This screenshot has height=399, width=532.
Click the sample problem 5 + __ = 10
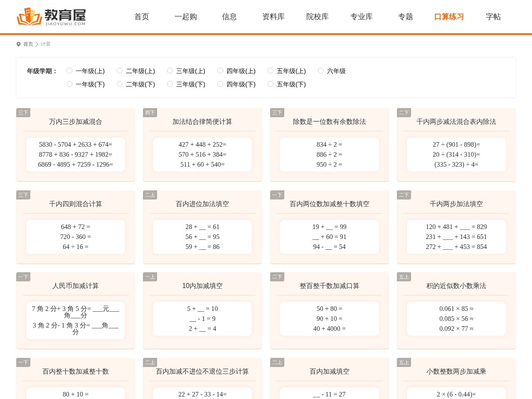coord(202,309)
